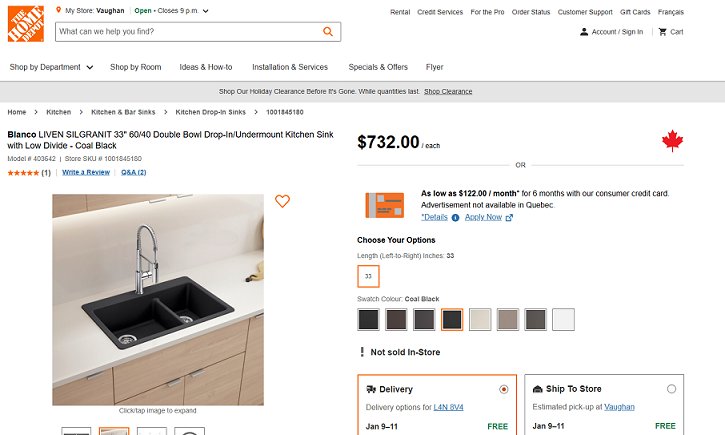The width and height of the screenshot is (725, 435).
Task: Choose the white colour swatch
Action: (564, 320)
